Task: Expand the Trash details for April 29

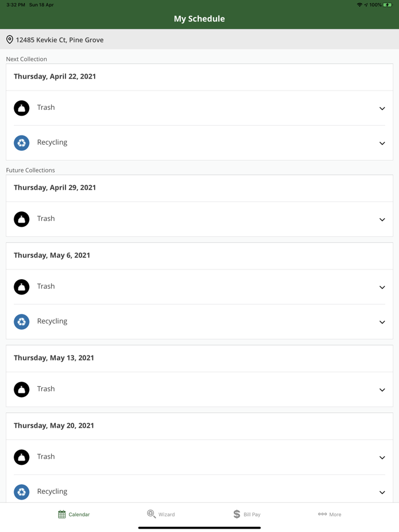Action: [x=382, y=219]
